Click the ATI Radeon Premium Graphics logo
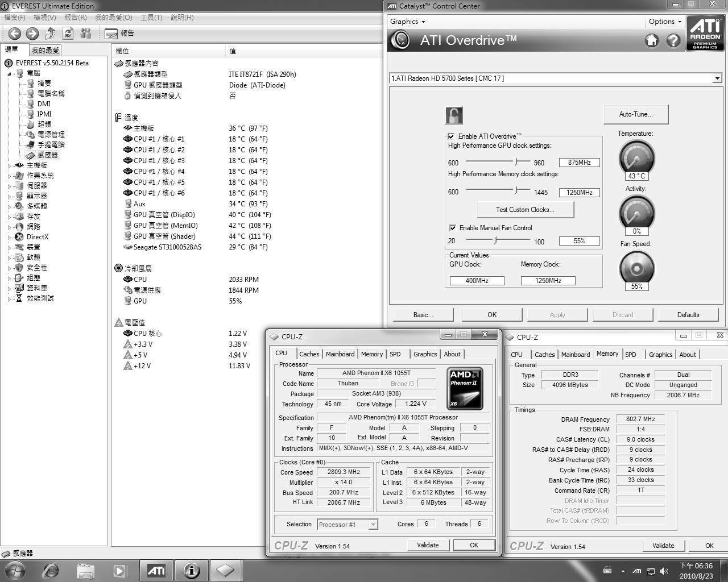Screen dimensions: 728x582 [x=705, y=34]
